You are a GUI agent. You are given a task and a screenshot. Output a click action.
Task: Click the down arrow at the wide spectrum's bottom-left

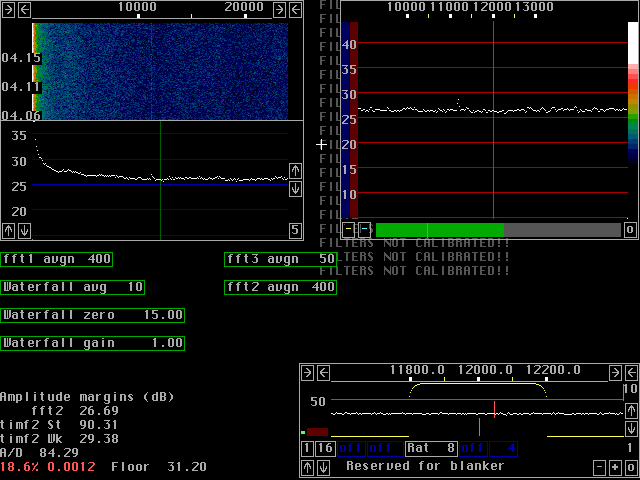24,231
